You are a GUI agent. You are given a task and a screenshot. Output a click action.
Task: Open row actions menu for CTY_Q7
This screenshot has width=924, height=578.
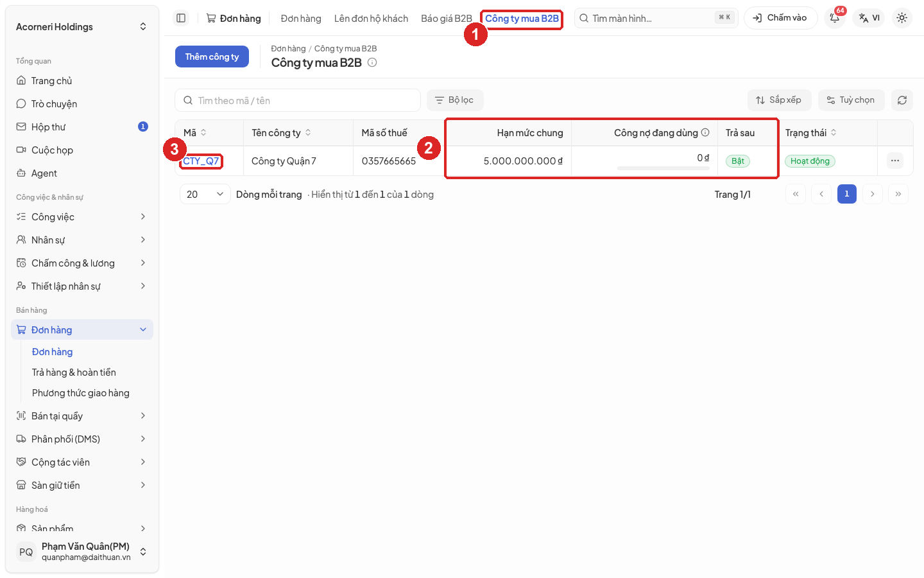coord(895,161)
